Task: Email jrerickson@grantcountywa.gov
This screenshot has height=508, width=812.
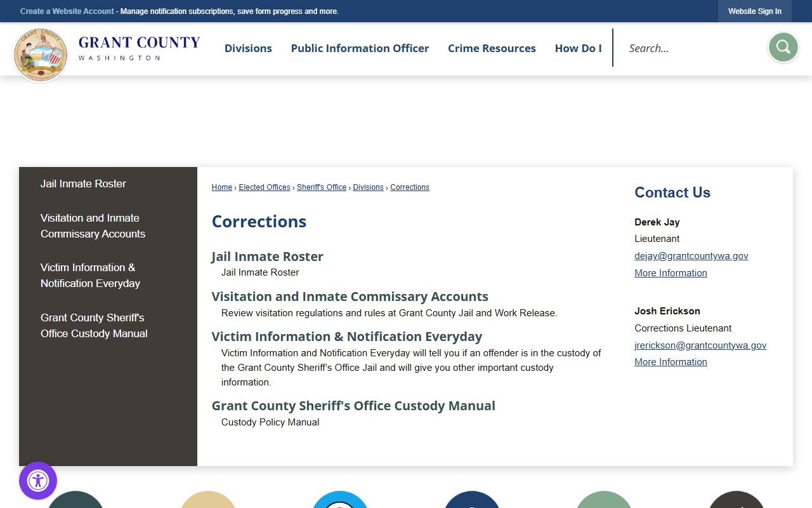Action: [x=700, y=345]
